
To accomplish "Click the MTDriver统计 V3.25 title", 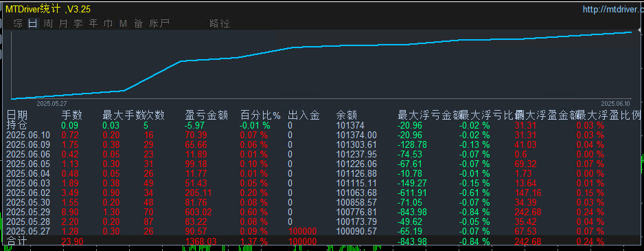I will (x=49, y=9).
